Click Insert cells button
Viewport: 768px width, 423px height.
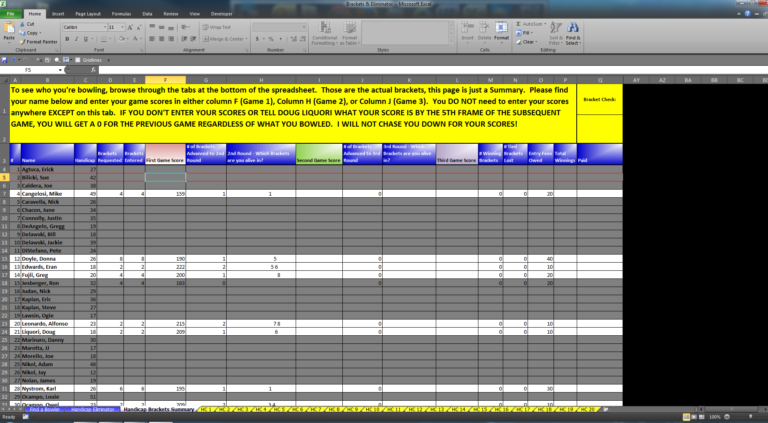(467, 31)
